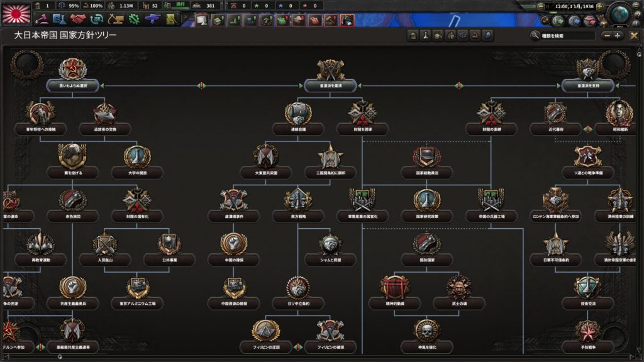
Task: Select the 武士の魂 samurai mask focus icon
Action: pyautogui.click(x=459, y=287)
